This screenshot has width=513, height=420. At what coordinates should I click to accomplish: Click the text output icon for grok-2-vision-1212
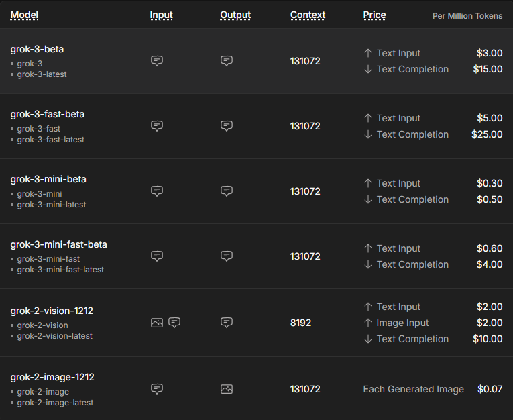coord(227,323)
